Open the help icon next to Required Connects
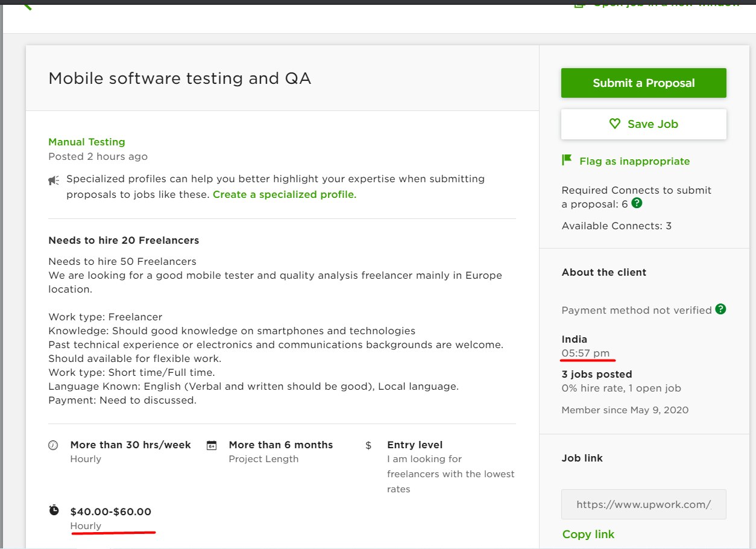The width and height of the screenshot is (756, 549). 637,203
